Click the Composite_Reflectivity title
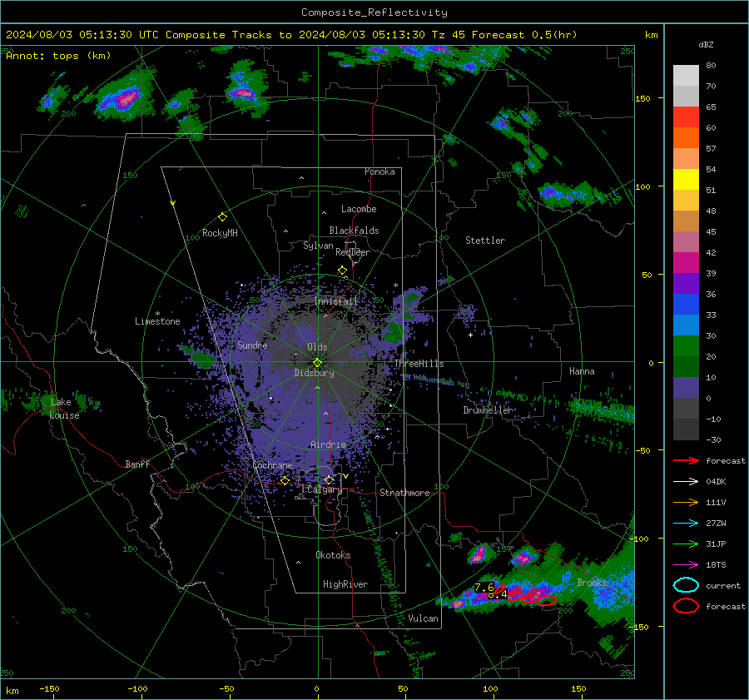The image size is (749, 700). (x=374, y=12)
